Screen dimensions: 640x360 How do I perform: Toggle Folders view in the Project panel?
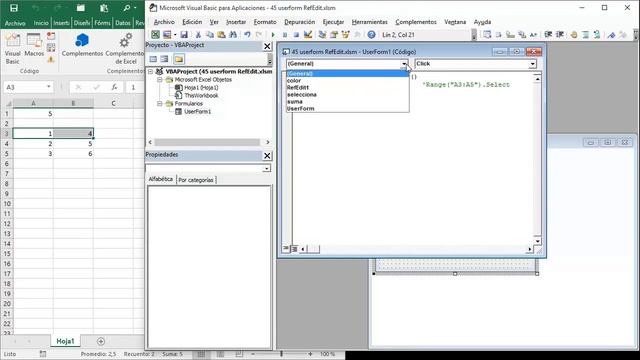tap(179, 59)
